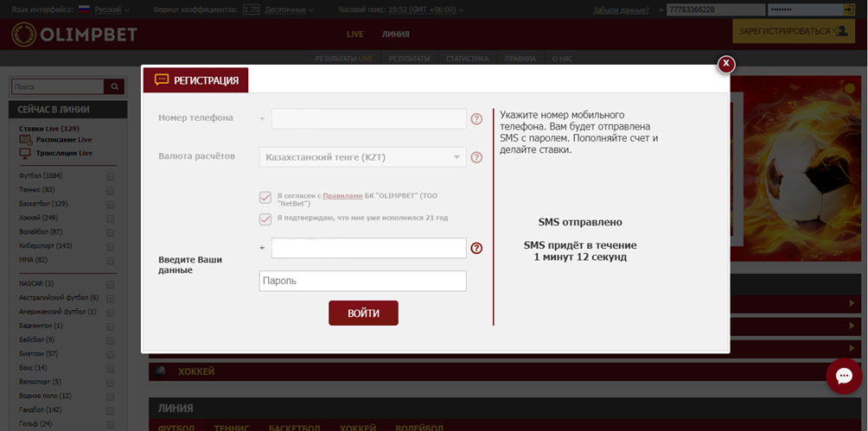Check the Хоккей (249) checkbox

[x=110, y=219]
